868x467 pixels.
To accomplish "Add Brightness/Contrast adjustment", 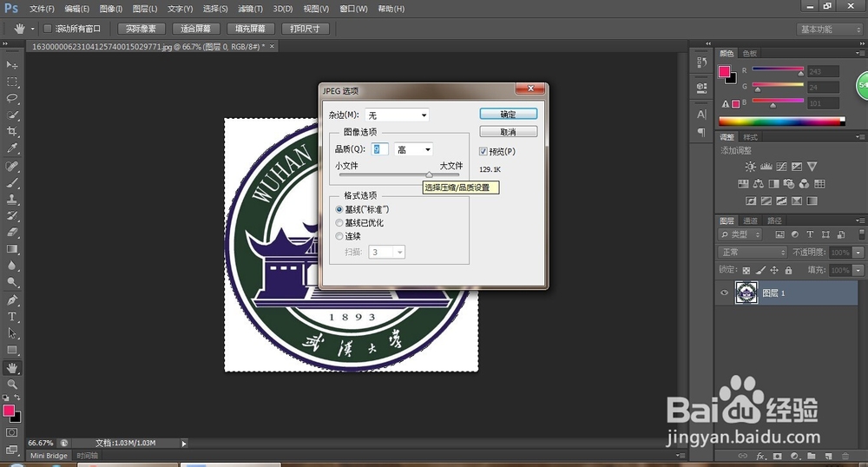I will pos(750,167).
